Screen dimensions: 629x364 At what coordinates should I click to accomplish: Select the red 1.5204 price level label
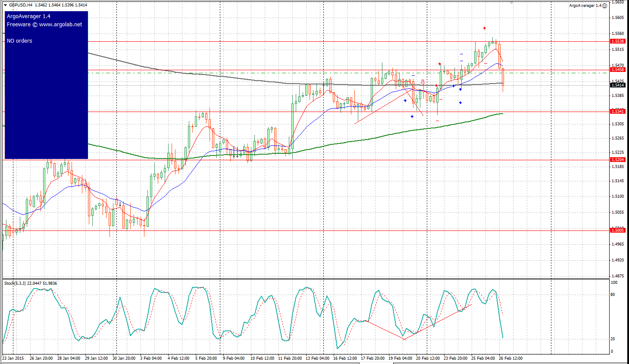click(617, 160)
